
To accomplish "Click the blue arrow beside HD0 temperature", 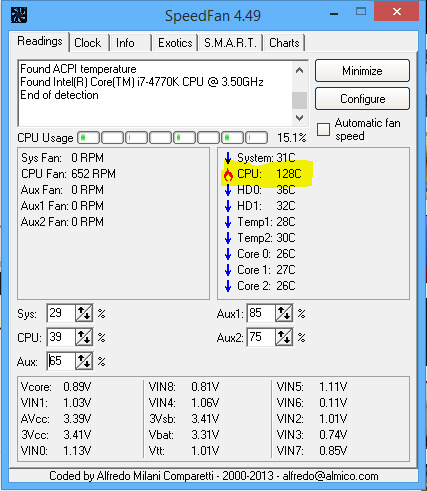I will point(228,190).
